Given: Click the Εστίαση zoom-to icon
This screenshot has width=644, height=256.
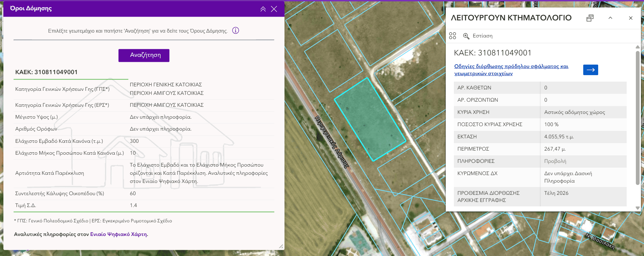Looking at the screenshot, I should pos(466,36).
